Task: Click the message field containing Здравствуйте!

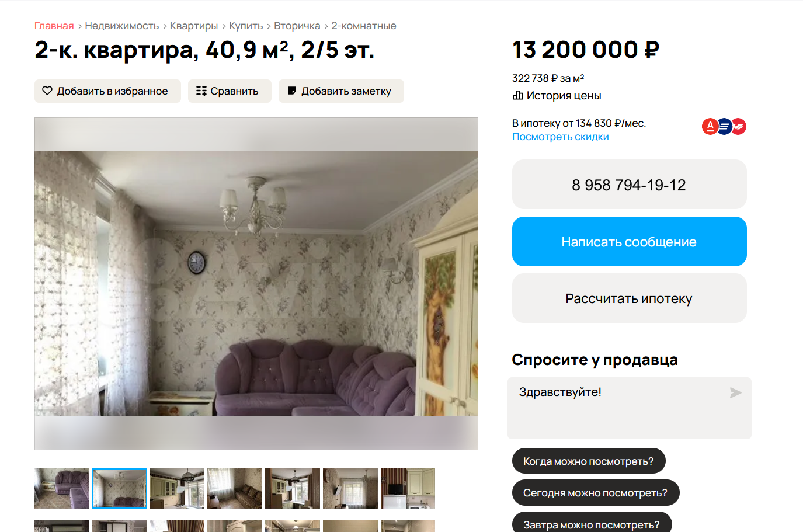Action: click(630, 408)
